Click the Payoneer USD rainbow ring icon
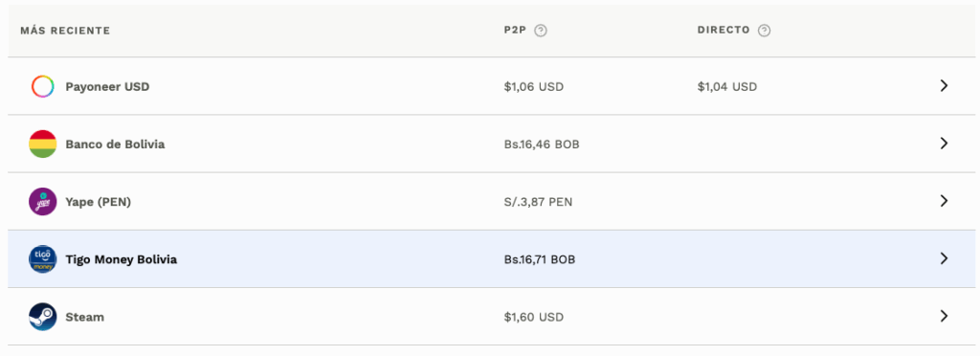The width and height of the screenshot is (980, 356). [42, 86]
